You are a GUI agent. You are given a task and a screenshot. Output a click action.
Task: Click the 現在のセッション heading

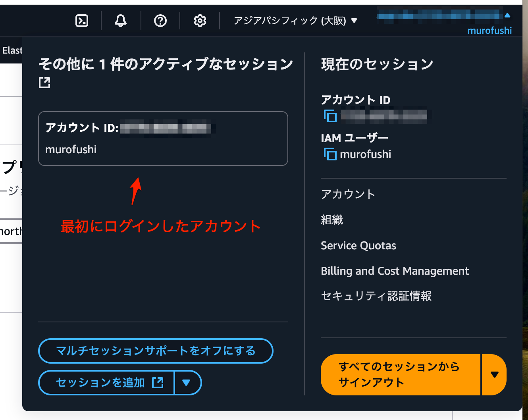pyautogui.click(x=377, y=64)
